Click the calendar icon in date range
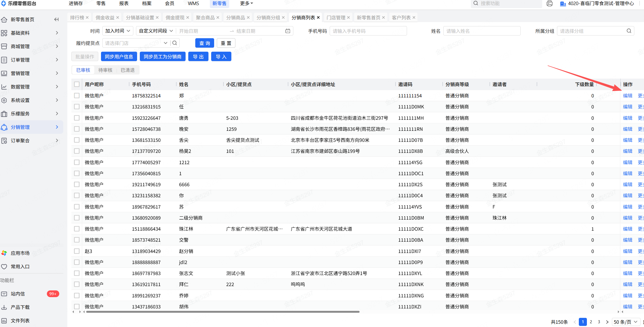Image resolution: width=644 pixels, height=327 pixels. pos(288,31)
